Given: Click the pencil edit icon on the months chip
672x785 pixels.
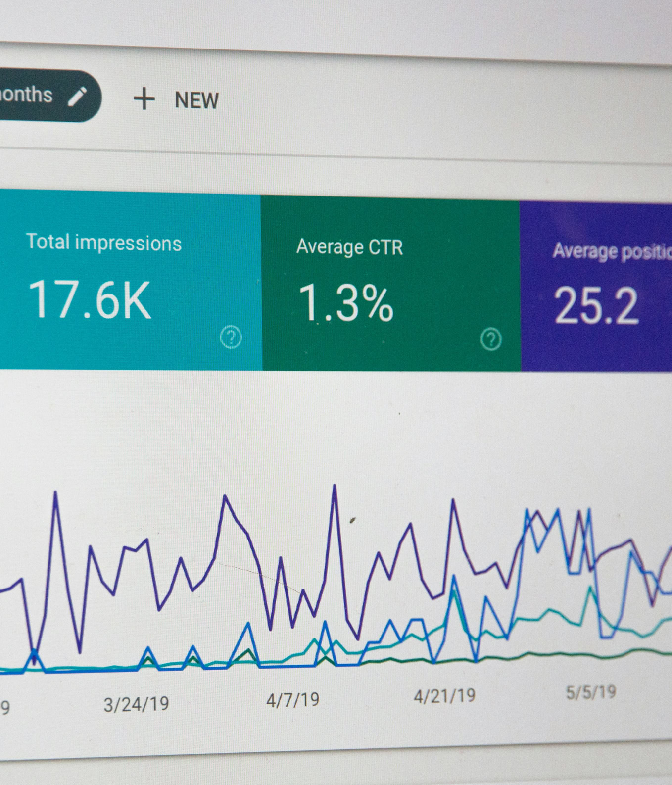Looking at the screenshot, I should click(77, 97).
